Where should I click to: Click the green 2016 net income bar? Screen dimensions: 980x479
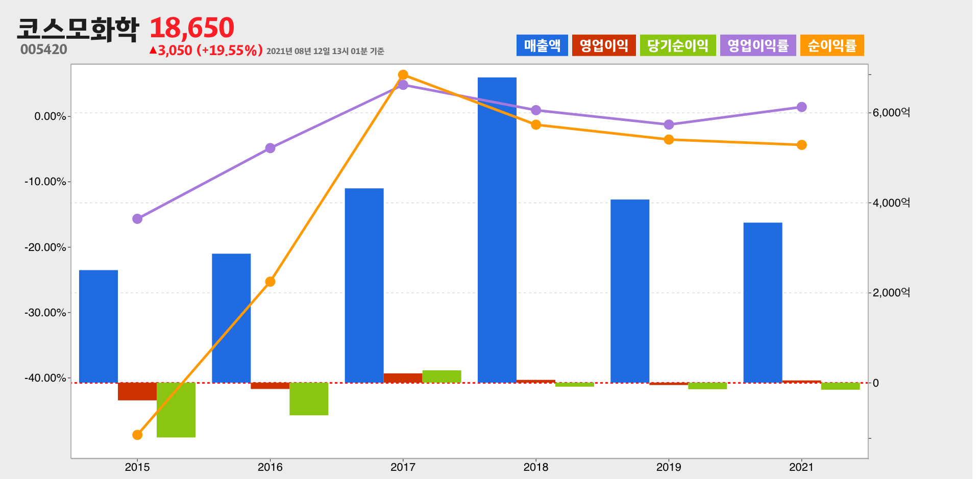pos(309,399)
